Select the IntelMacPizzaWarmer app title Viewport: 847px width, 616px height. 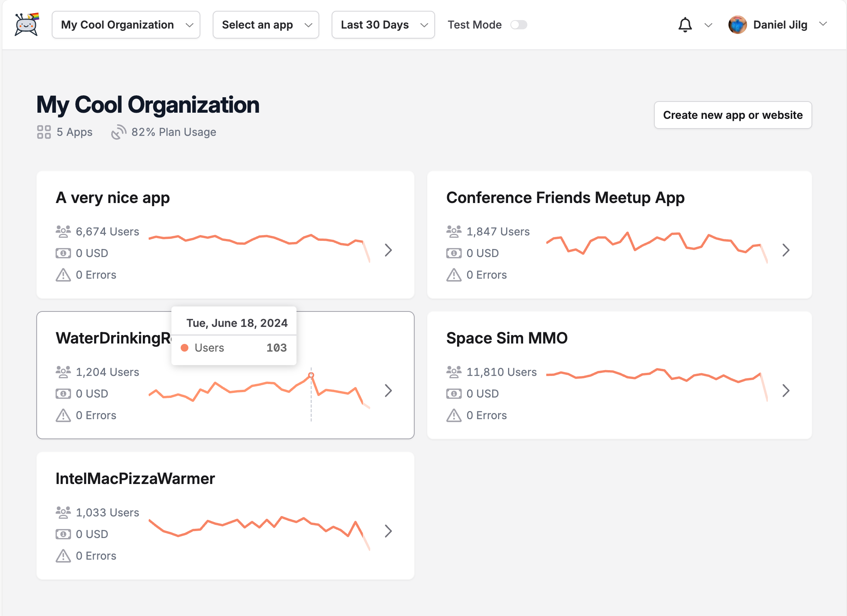pyautogui.click(x=135, y=479)
